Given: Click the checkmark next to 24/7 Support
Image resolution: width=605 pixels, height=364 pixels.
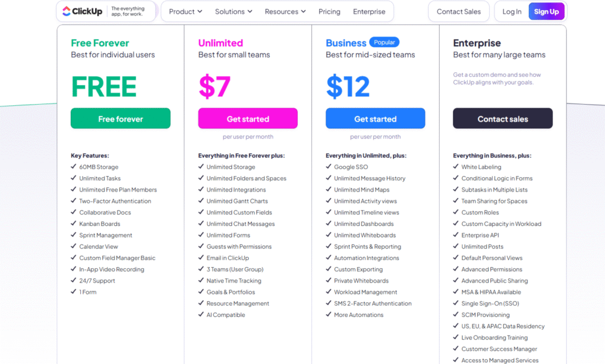Looking at the screenshot, I should click(73, 281).
